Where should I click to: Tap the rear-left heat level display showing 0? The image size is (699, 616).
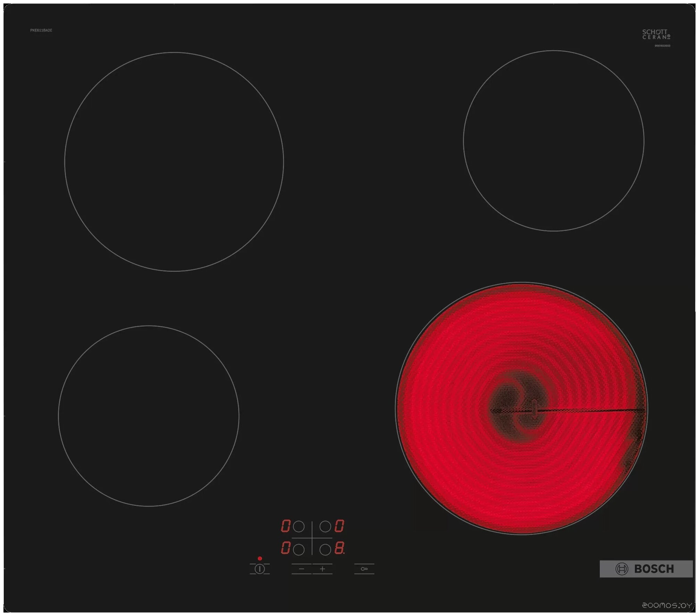285,526
